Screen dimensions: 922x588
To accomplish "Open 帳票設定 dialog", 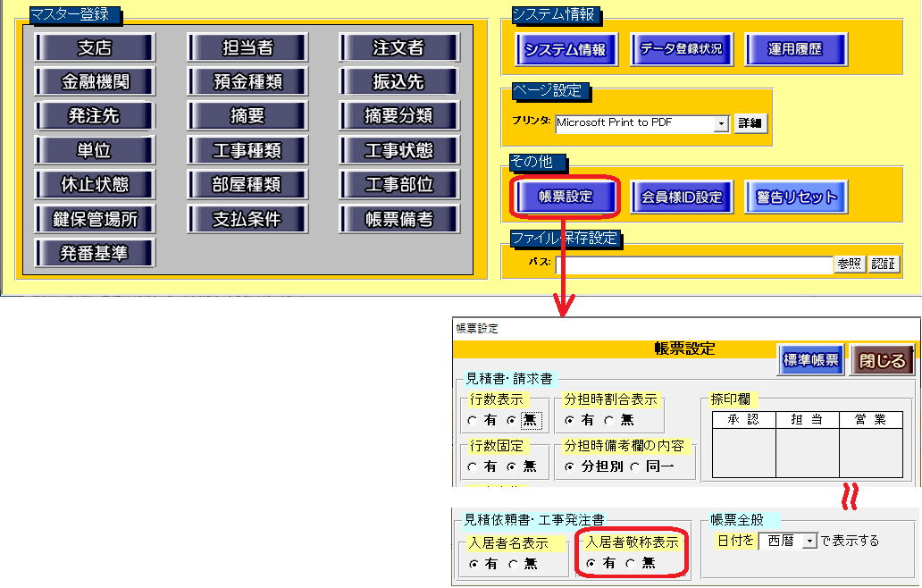I will click(x=566, y=197).
